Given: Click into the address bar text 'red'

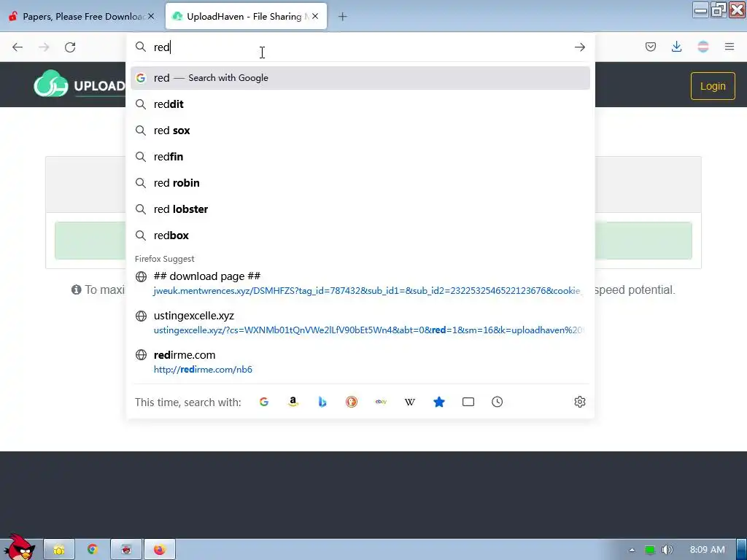Looking at the screenshot, I should point(161,47).
